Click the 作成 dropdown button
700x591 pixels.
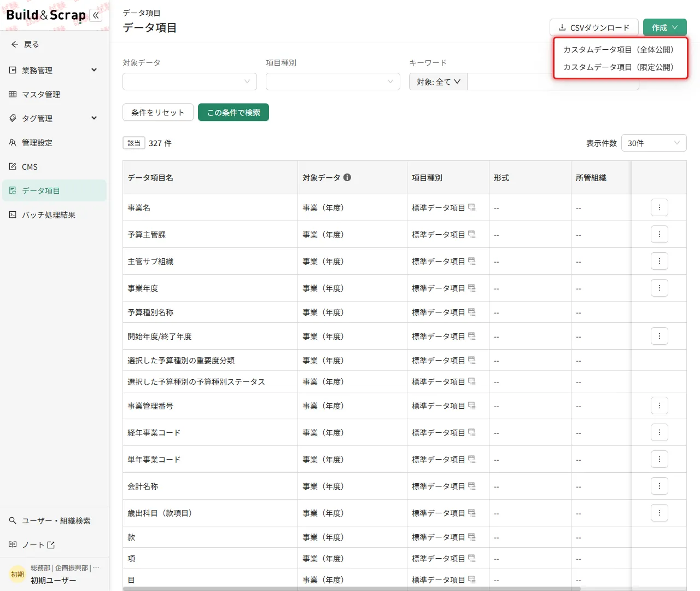point(665,27)
